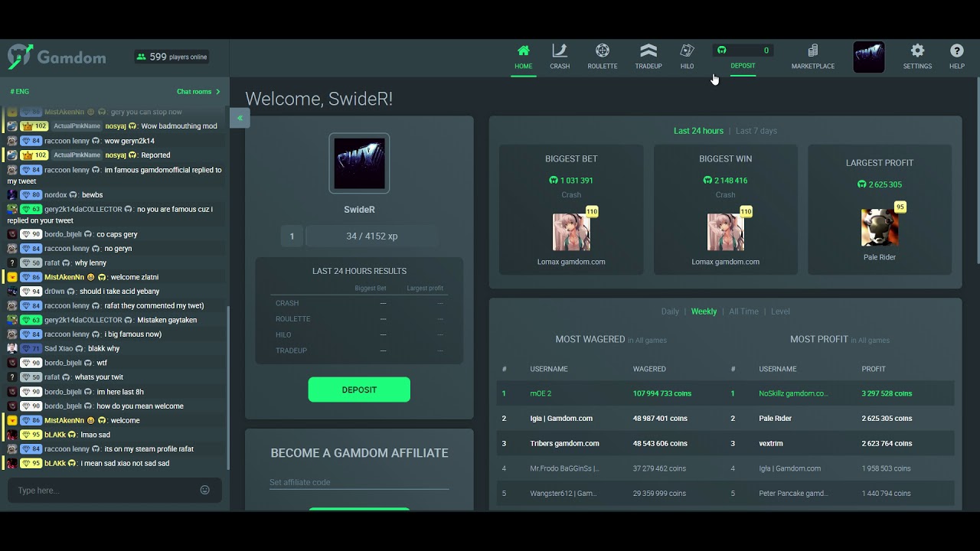Click Tribers gamdom.com wagered row

click(x=612, y=443)
